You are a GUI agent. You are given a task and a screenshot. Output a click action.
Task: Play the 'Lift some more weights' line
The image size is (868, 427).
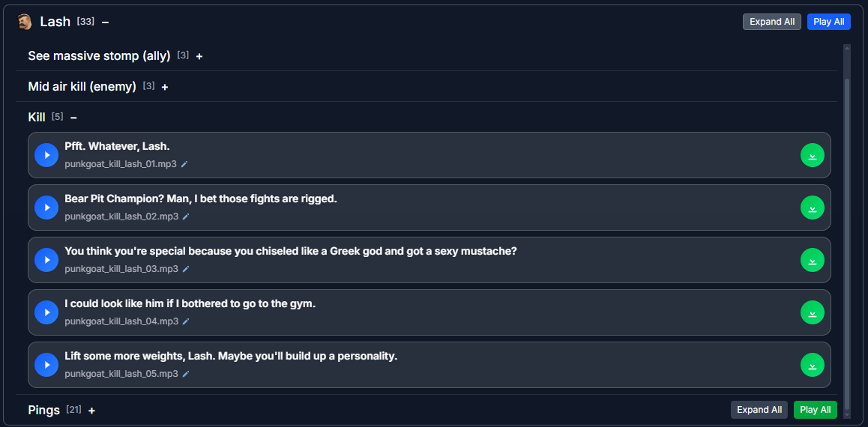46,365
